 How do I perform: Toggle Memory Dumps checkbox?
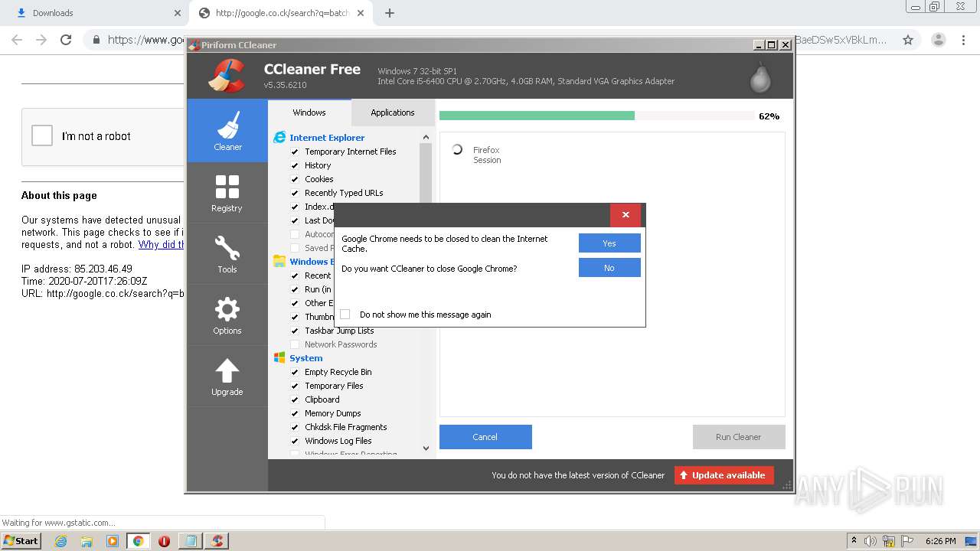click(x=295, y=413)
